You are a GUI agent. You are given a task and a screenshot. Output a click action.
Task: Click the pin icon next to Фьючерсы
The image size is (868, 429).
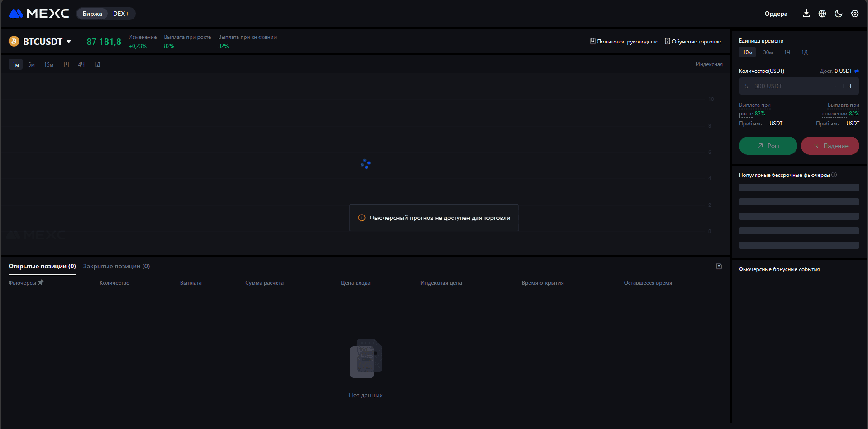point(41,282)
